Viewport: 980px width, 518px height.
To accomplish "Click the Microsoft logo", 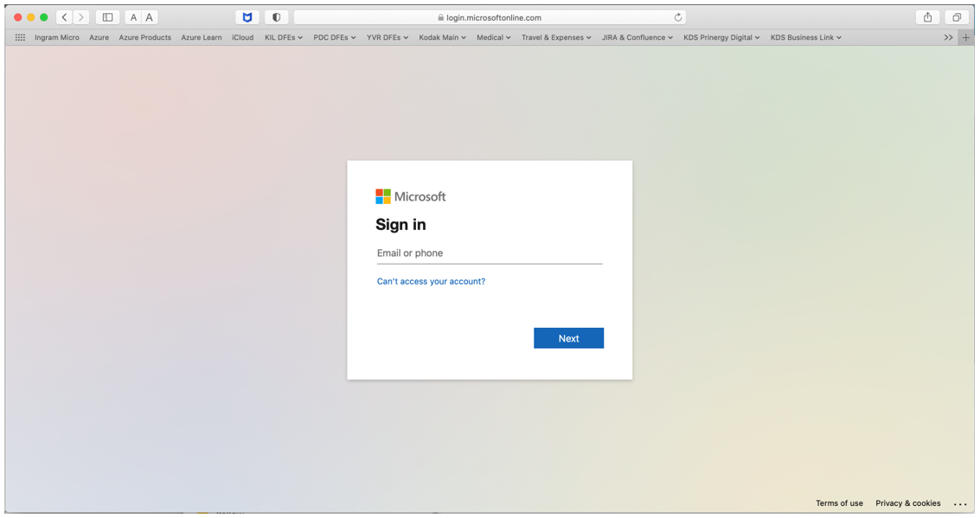I will [411, 197].
